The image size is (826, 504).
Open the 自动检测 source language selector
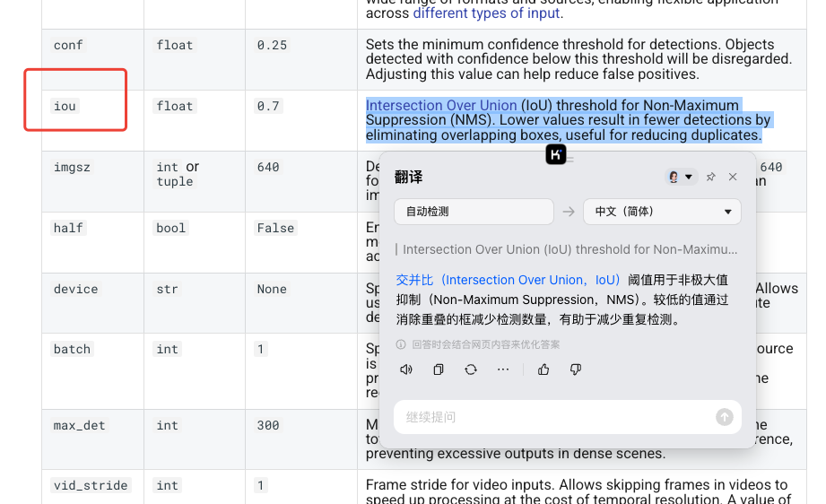point(474,212)
